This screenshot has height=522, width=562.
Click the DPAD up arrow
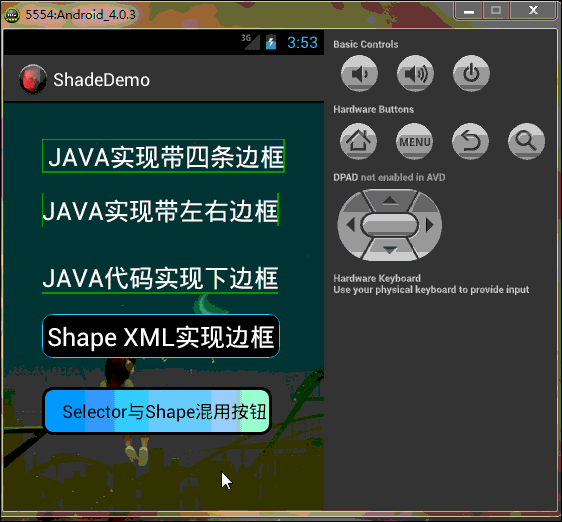[390, 200]
